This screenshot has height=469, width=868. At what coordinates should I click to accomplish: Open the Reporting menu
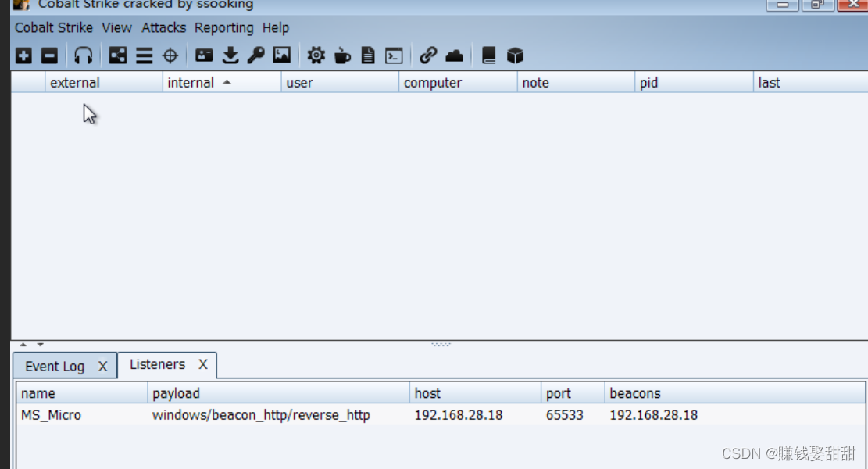click(223, 27)
